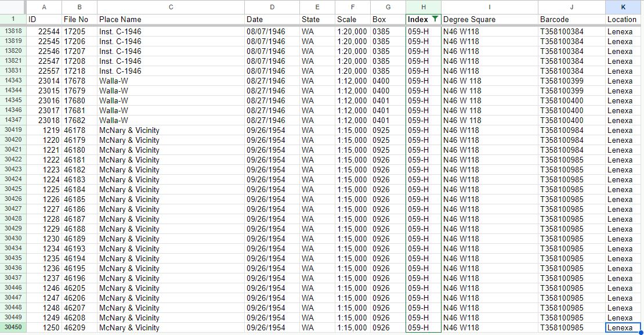Select the cell with ID 1219
644x335 pixels.
(44, 130)
